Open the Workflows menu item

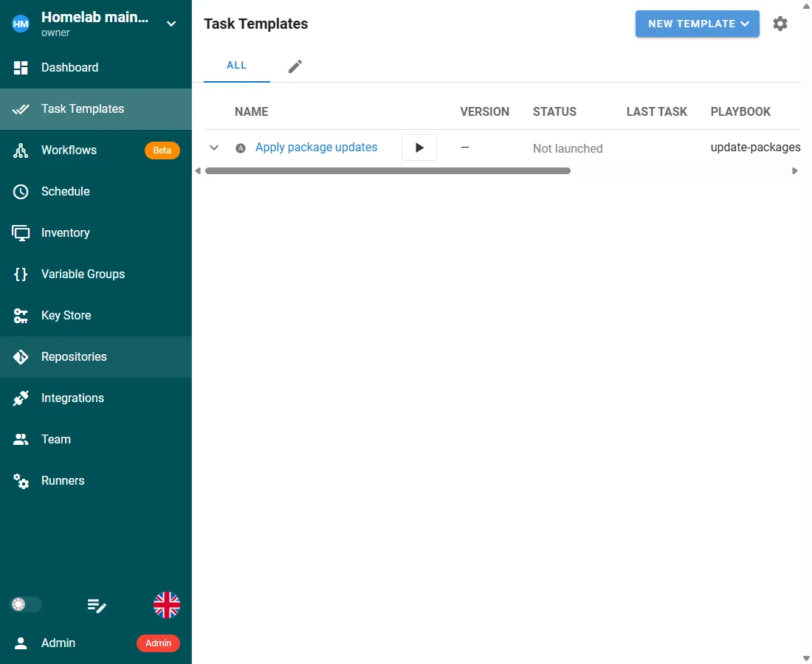[96, 151]
